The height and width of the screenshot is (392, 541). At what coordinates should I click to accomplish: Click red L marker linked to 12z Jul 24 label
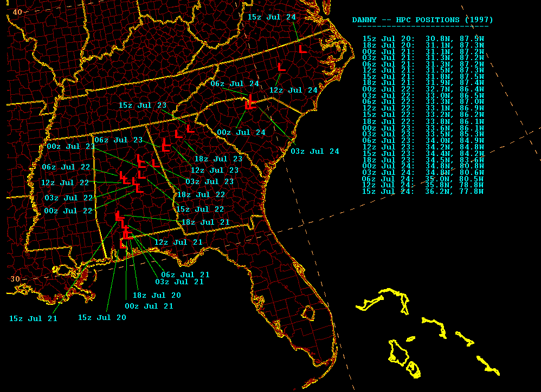point(281,67)
